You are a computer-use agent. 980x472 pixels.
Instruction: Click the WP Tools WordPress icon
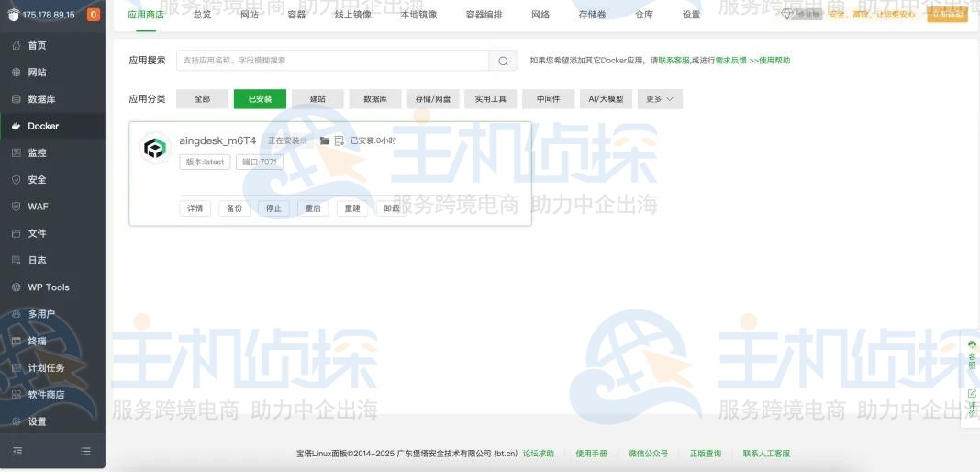click(17, 287)
